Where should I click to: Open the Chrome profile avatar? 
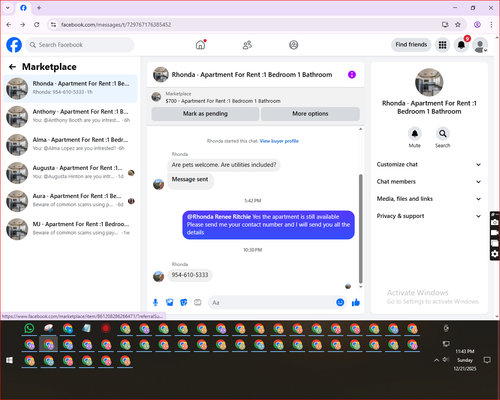point(477,25)
